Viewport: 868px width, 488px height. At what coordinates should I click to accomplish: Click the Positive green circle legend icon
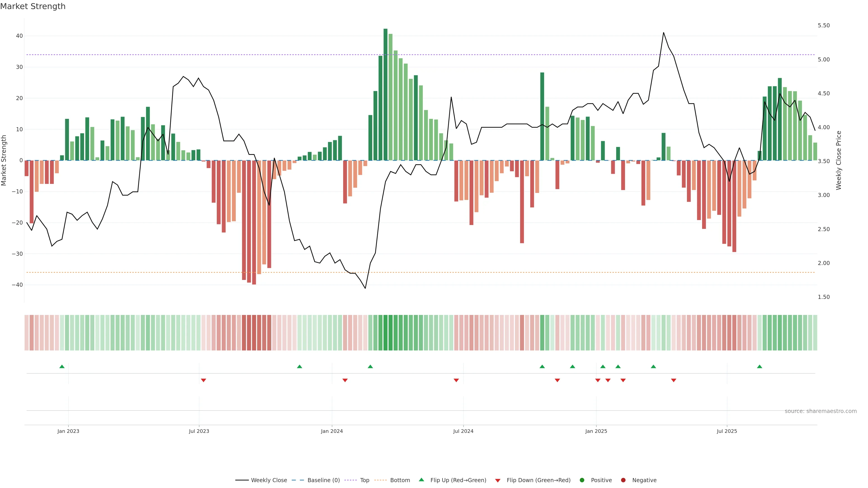(582, 480)
